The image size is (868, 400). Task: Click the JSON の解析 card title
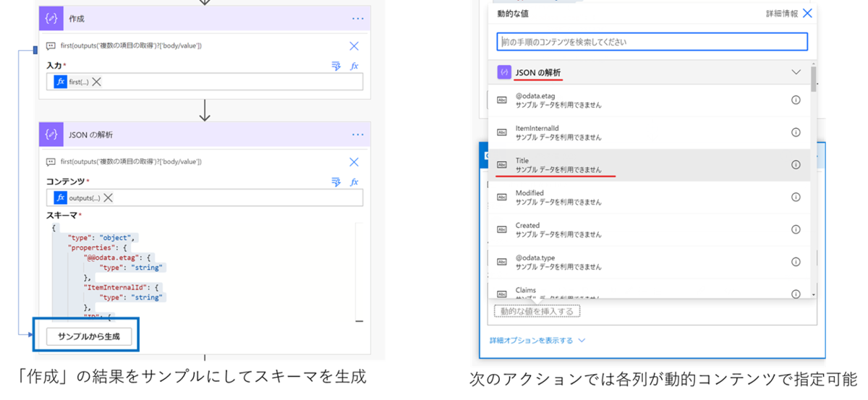(x=90, y=135)
